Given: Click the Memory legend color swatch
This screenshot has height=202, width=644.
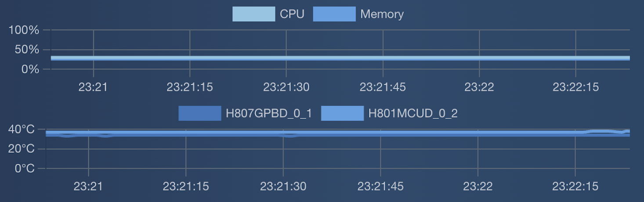Looking at the screenshot, I should (x=334, y=14).
